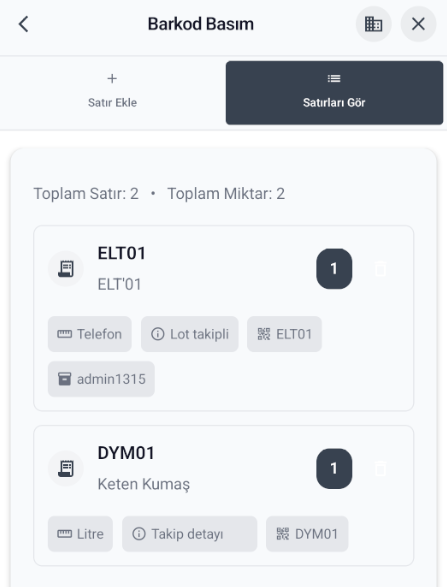The image size is (447, 587).
Task: Click the receipt icon beside ELT01
Action: pos(66,268)
